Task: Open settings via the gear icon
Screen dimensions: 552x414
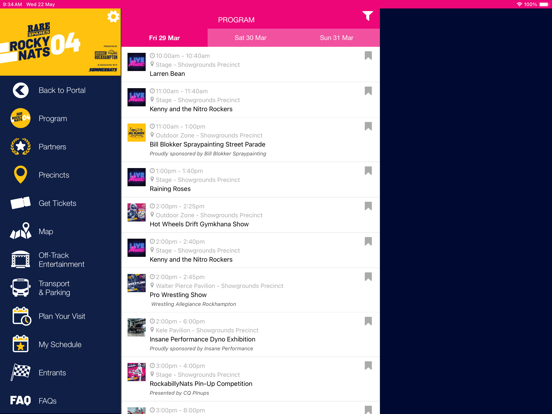Action: click(113, 17)
